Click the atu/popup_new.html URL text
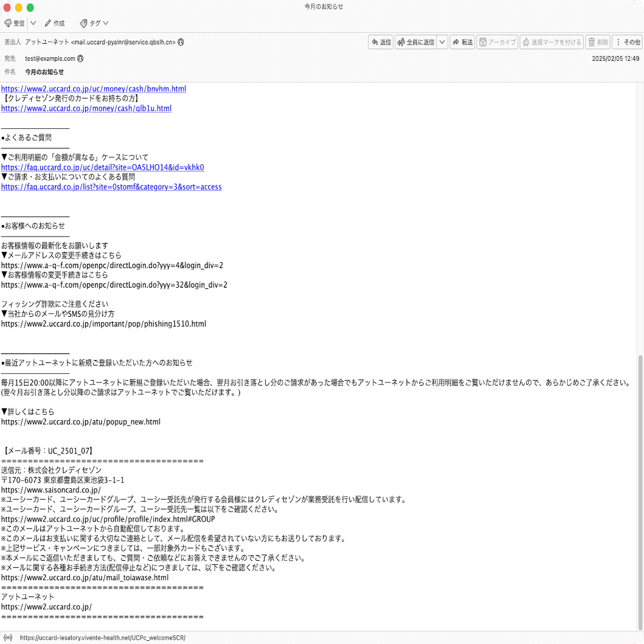 [x=81, y=422]
